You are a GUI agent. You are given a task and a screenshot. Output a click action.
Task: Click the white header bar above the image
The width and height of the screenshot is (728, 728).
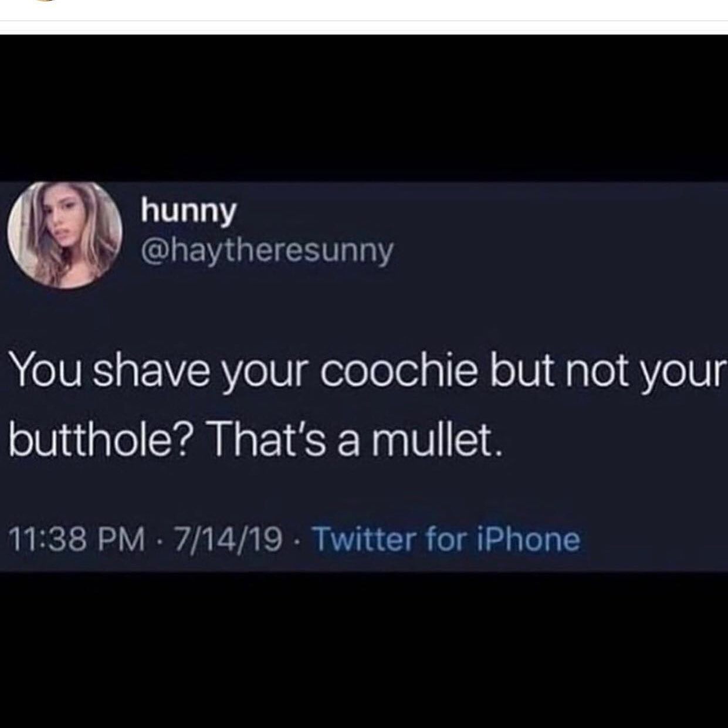(x=364, y=10)
